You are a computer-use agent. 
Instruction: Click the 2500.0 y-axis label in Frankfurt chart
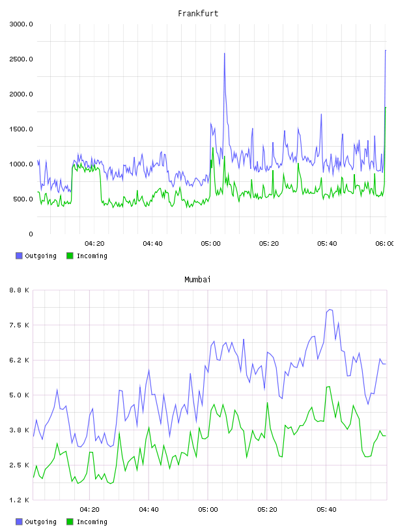point(21,59)
